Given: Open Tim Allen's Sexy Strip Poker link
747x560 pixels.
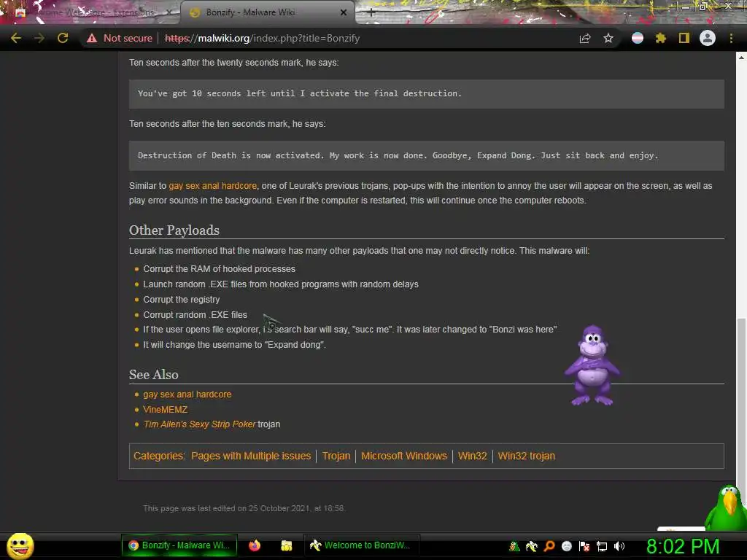Looking at the screenshot, I should point(200,424).
